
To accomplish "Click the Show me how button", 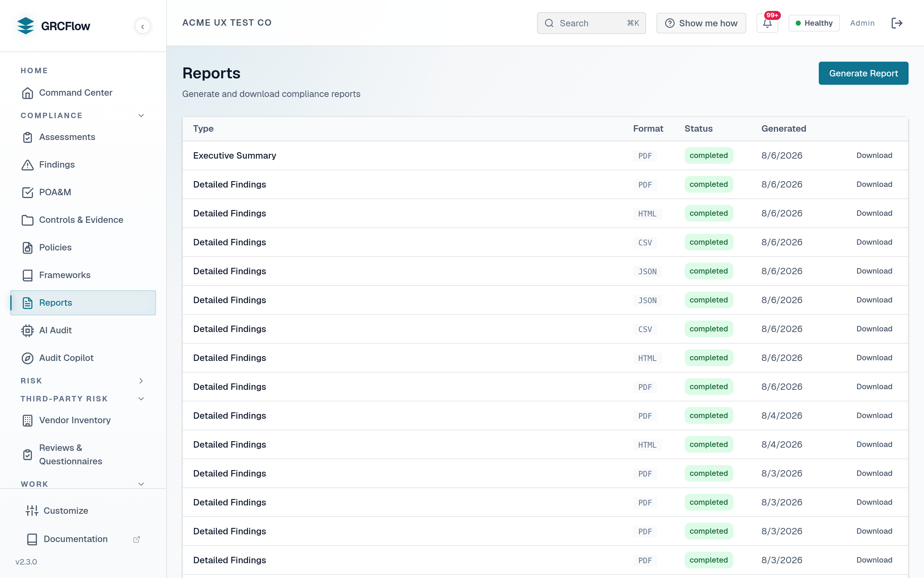I will click(x=701, y=23).
